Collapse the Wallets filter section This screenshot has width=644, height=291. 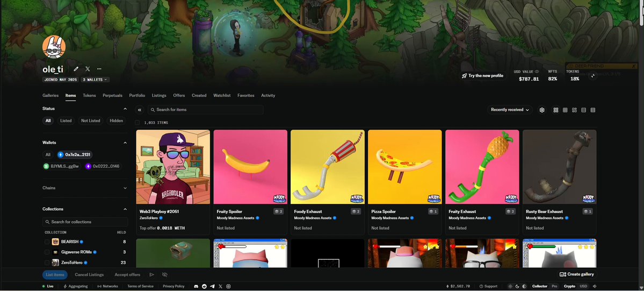pyautogui.click(x=125, y=143)
